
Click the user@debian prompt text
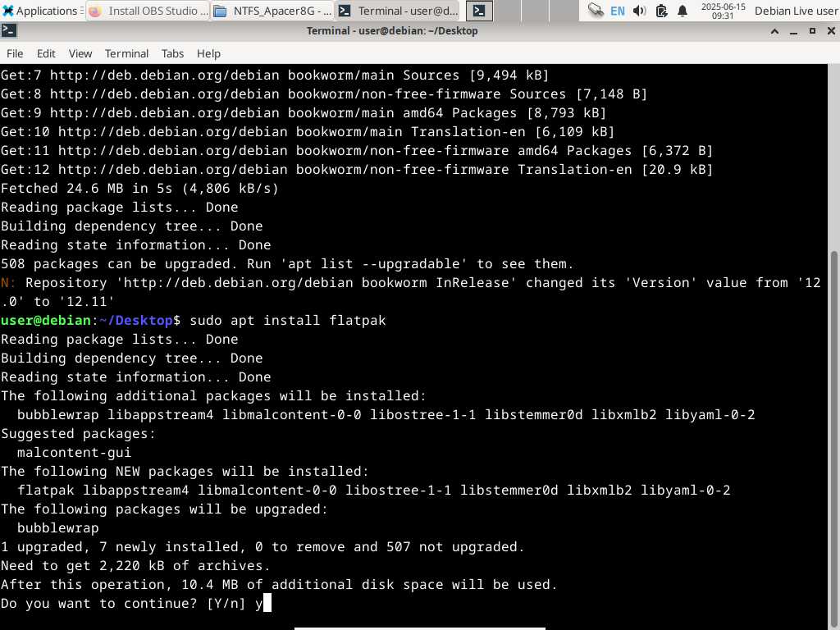point(46,321)
